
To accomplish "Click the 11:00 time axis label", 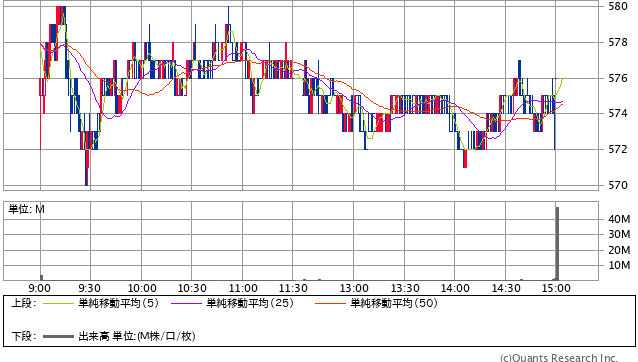I will click(x=243, y=288).
